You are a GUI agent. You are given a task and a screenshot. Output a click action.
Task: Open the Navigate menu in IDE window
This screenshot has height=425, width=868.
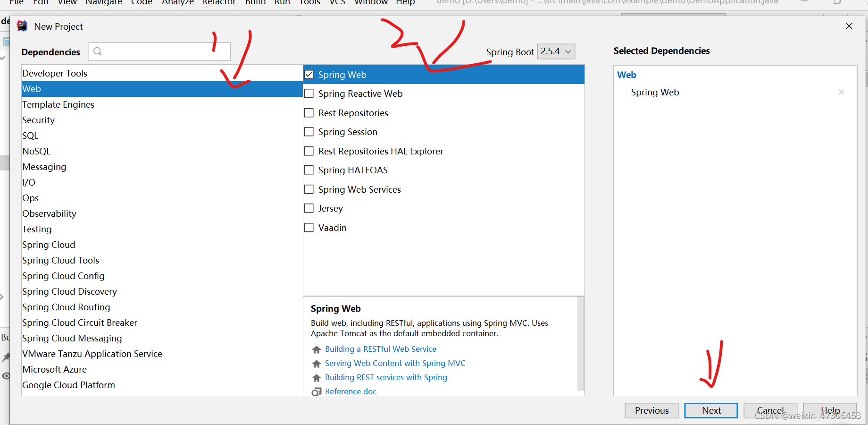coord(104,2)
